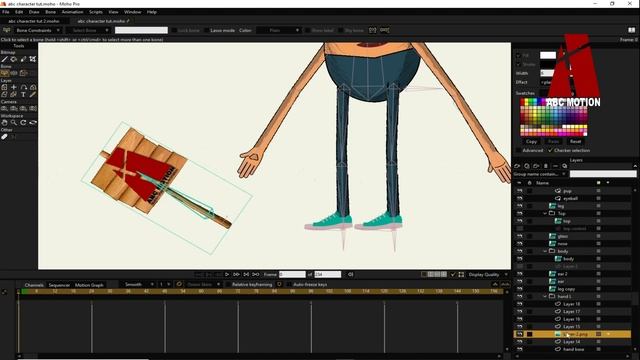Select the second Camera tool (Zoom Camera)
The height and width of the screenshot is (360, 640).
14,109
